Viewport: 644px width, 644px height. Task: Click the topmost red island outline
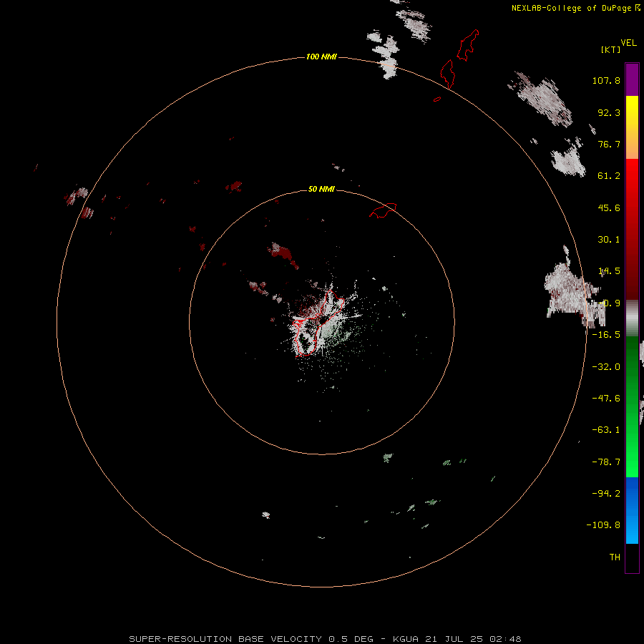[x=468, y=45]
